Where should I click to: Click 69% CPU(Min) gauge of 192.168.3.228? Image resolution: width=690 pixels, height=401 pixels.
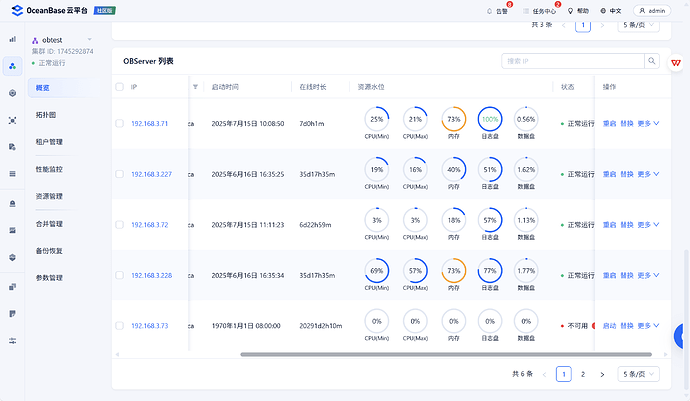click(x=377, y=271)
